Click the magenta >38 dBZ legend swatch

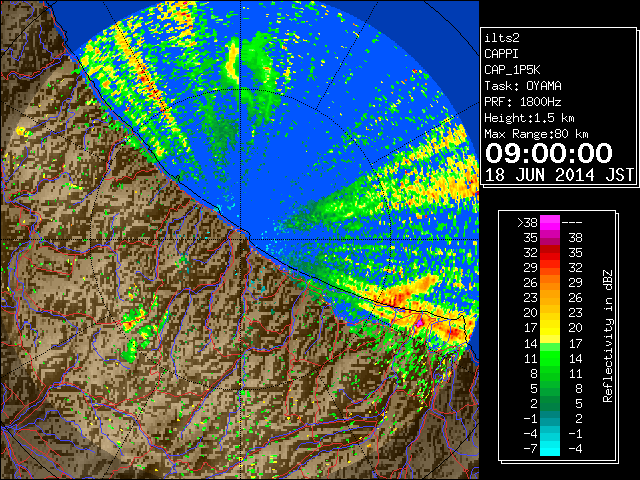coord(550,222)
